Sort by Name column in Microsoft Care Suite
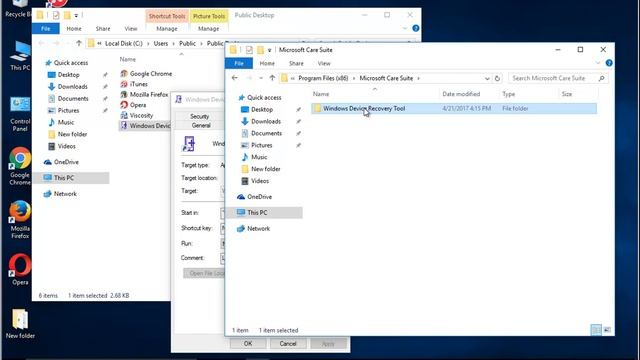 pos(321,94)
